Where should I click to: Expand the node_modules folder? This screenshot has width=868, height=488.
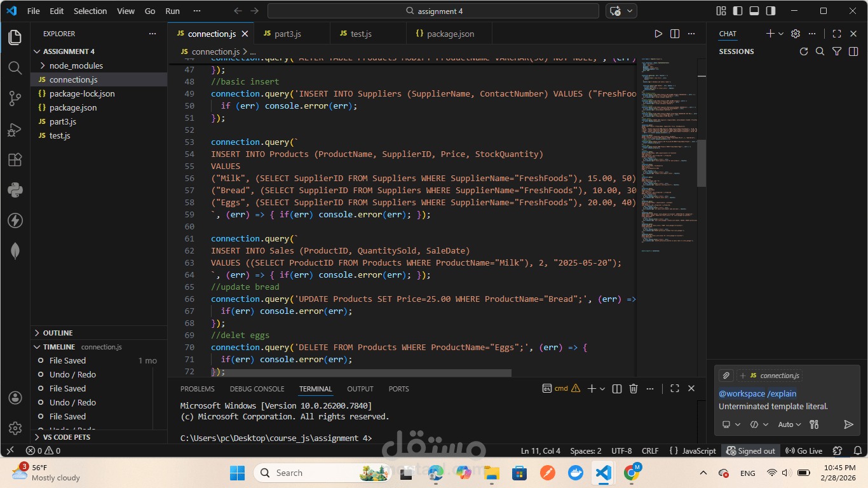click(x=43, y=65)
